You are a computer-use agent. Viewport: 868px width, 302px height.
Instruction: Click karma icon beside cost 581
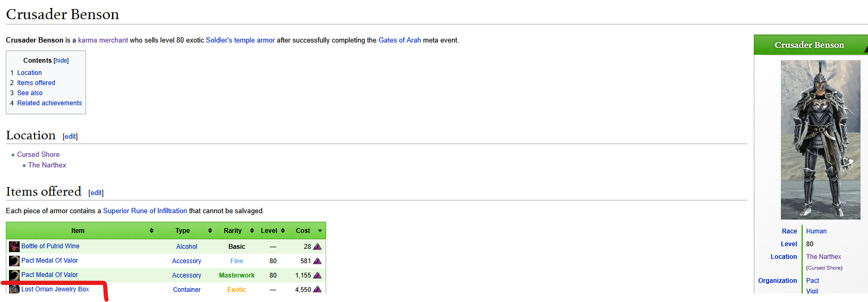point(317,261)
